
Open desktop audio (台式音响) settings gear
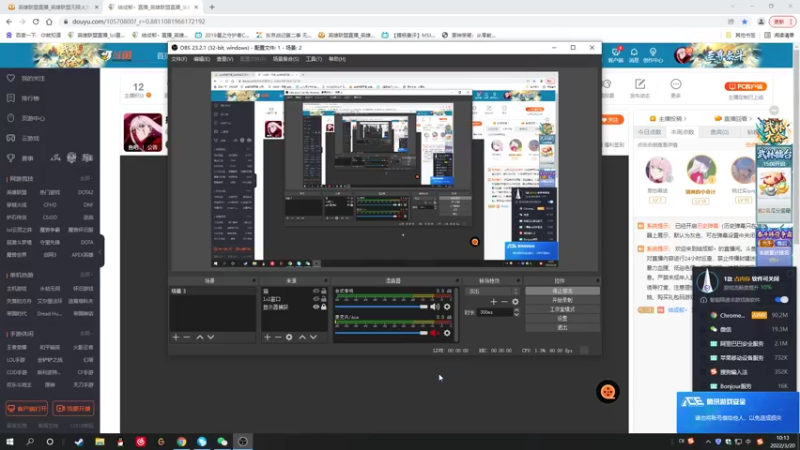click(447, 307)
